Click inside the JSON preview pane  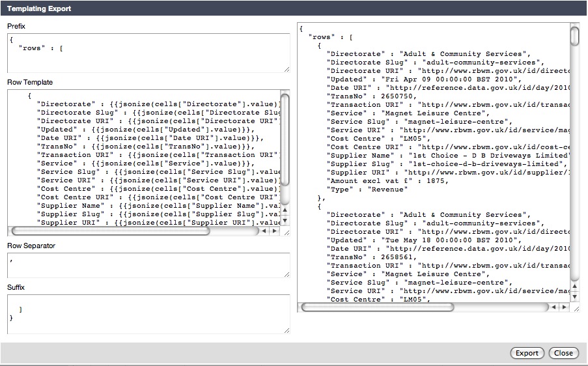[430, 163]
